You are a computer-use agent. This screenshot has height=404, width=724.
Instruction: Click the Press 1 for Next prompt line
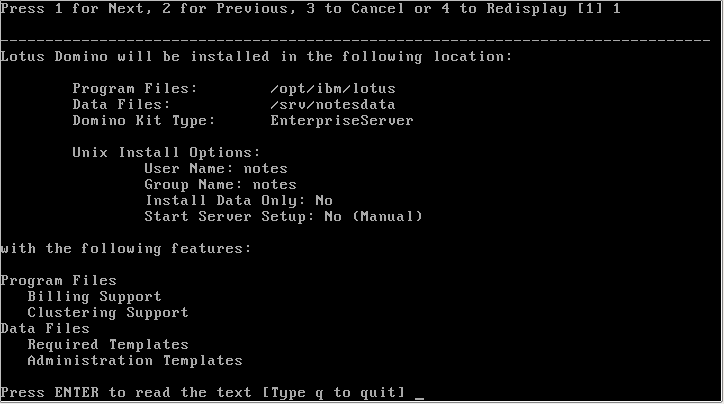pyautogui.click(x=310, y=9)
